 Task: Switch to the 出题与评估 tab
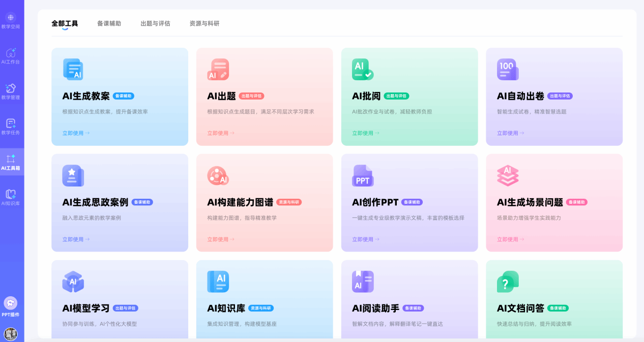pos(155,23)
